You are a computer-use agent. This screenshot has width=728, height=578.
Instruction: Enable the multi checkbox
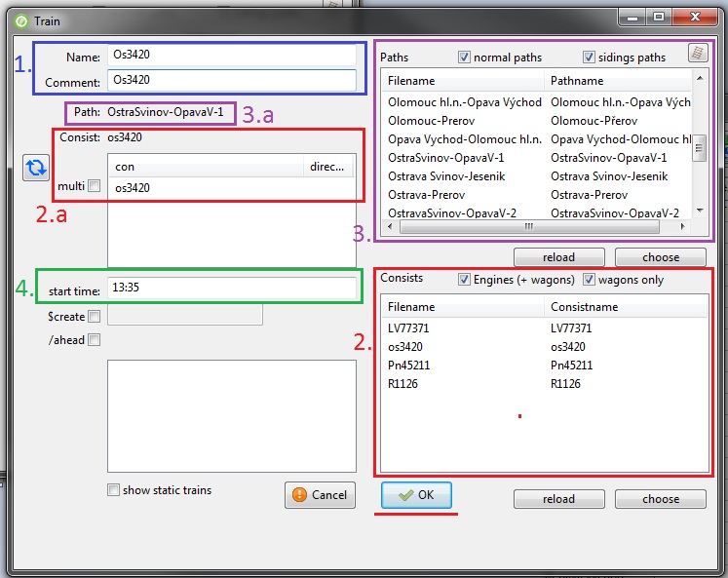(x=94, y=186)
